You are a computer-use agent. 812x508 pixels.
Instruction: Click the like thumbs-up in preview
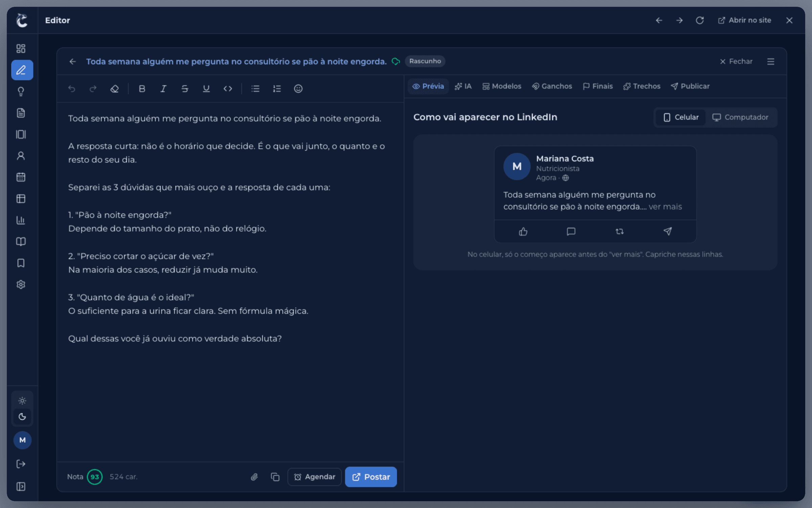(523, 231)
